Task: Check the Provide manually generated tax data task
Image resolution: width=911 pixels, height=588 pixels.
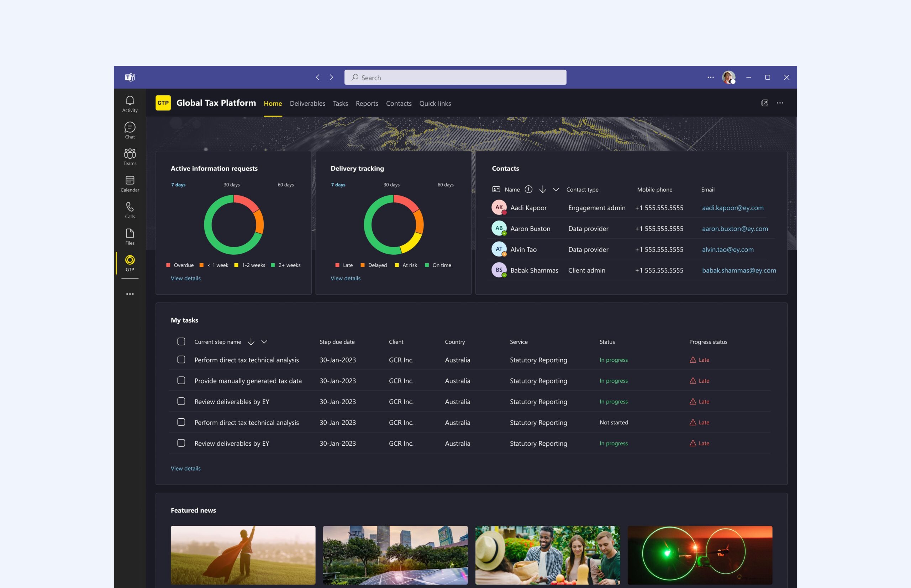Action: [x=181, y=380]
